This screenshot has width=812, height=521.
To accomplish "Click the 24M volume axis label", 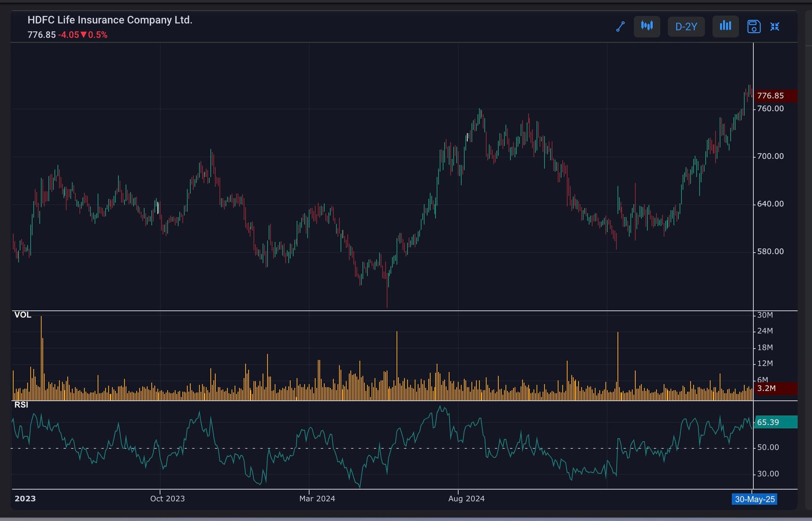I will [x=765, y=331].
